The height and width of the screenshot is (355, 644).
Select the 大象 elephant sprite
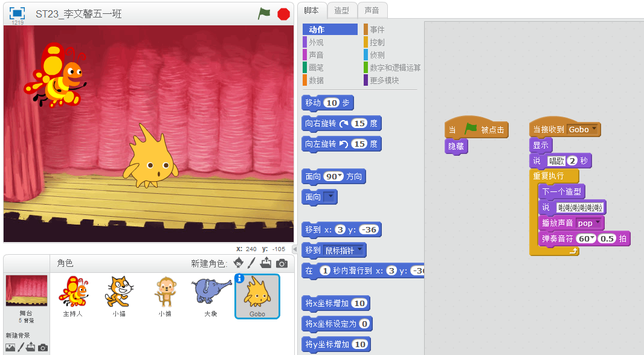[211, 296]
